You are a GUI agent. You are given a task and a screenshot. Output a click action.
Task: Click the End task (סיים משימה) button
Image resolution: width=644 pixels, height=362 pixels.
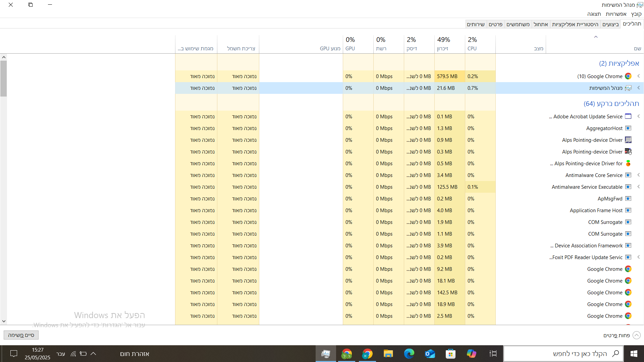[21, 335]
